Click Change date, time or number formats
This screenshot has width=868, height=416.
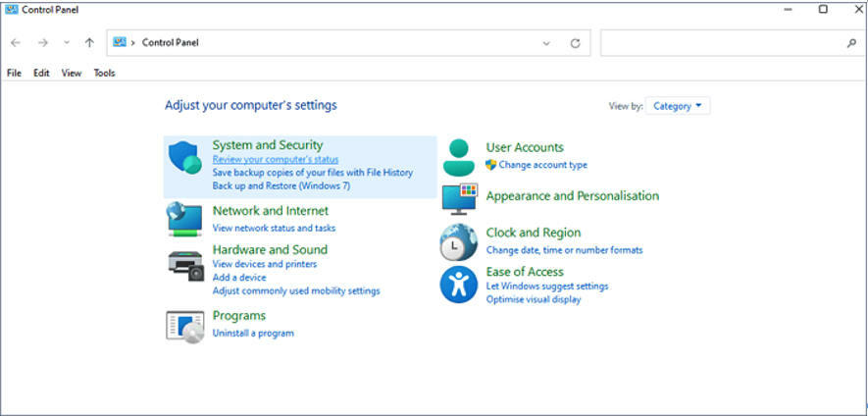[565, 250]
